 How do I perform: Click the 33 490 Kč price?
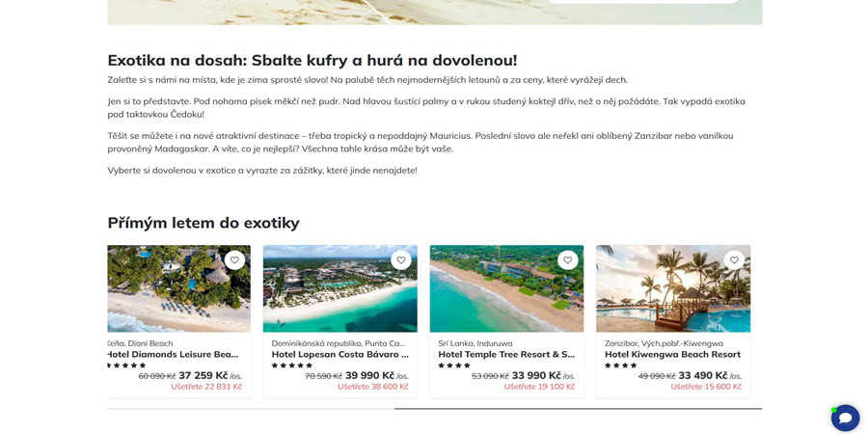click(702, 375)
